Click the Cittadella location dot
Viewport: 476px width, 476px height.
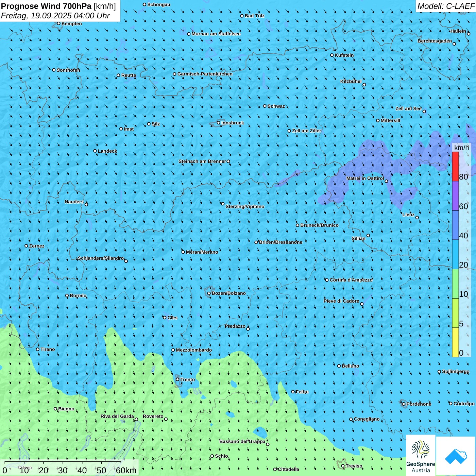click(x=275, y=469)
